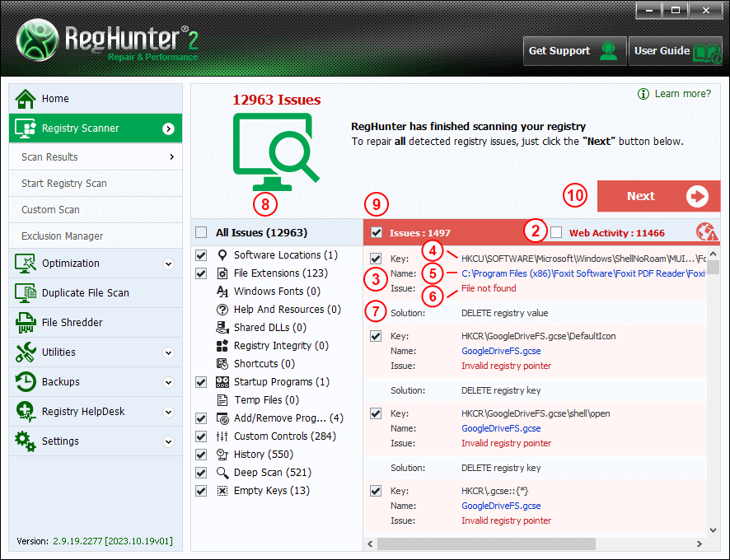Open Start Registry Scan submenu item
Image resolution: width=730 pixels, height=560 pixels.
point(64,184)
